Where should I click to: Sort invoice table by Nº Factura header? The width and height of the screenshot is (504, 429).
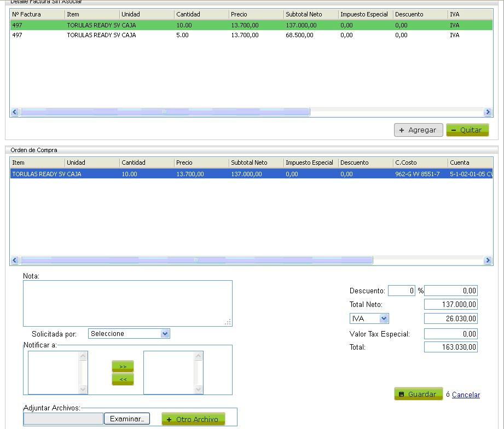tap(37, 14)
